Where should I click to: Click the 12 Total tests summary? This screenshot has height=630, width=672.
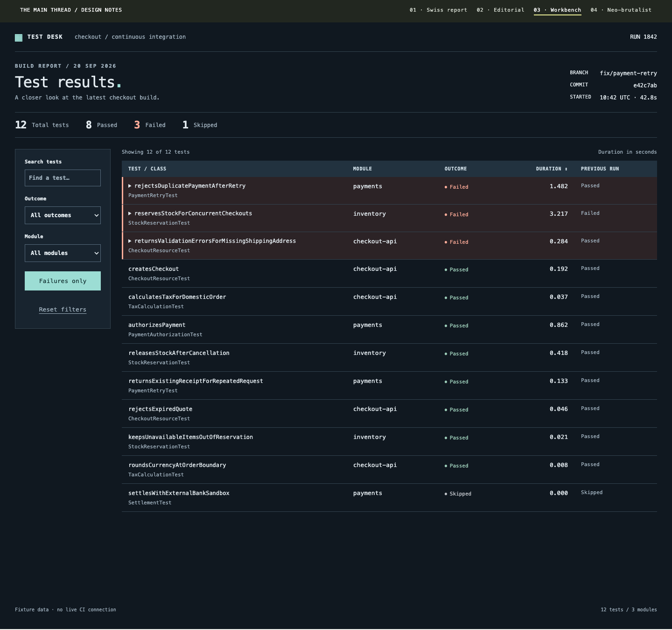coord(42,125)
